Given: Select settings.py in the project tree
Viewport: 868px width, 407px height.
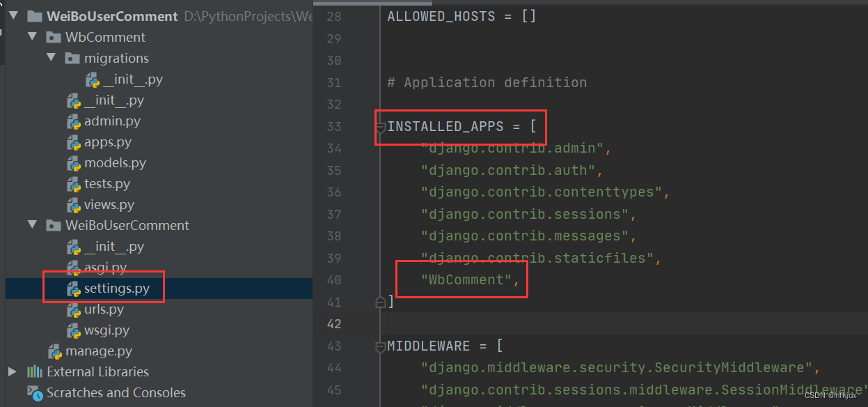Looking at the screenshot, I should [x=117, y=289].
